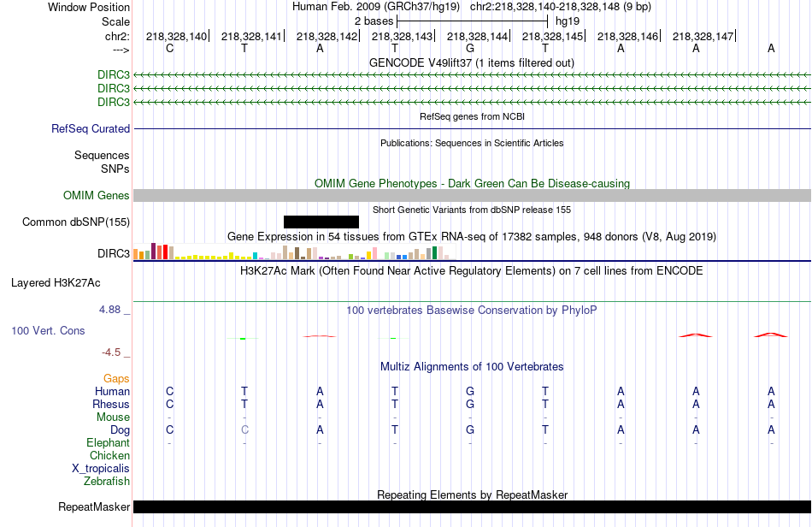
Task: Click the gray OMIM Genes item bar
Action: (472, 195)
